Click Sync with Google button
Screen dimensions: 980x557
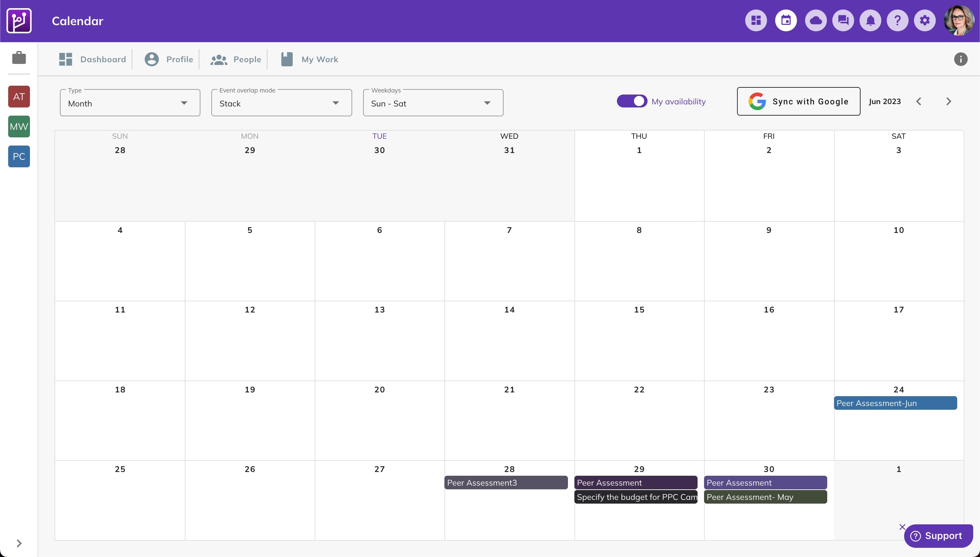(798, 101)
